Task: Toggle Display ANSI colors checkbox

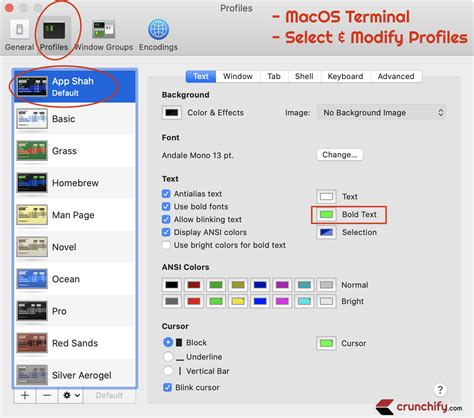Action: coord(166,232)
